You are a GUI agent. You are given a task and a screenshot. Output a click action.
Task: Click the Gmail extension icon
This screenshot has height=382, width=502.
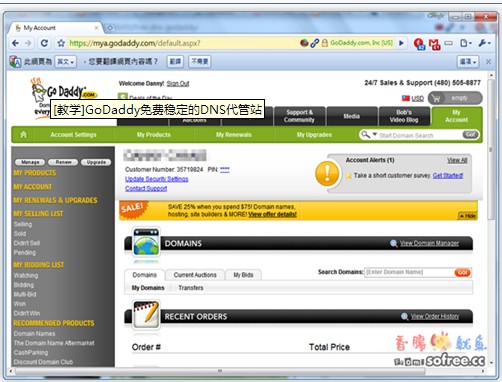(434, 44)
